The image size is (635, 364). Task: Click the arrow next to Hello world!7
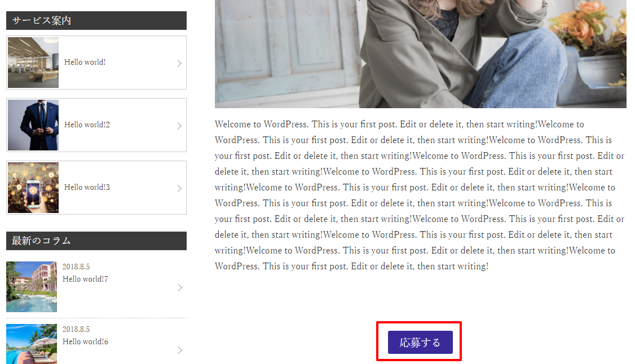[180, 287]
